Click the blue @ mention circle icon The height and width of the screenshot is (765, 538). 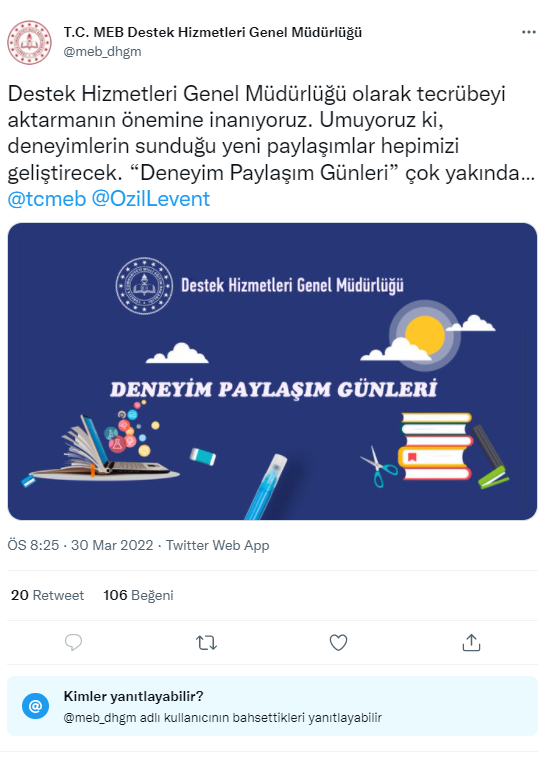pyautogui.click(x=36, y=705)
